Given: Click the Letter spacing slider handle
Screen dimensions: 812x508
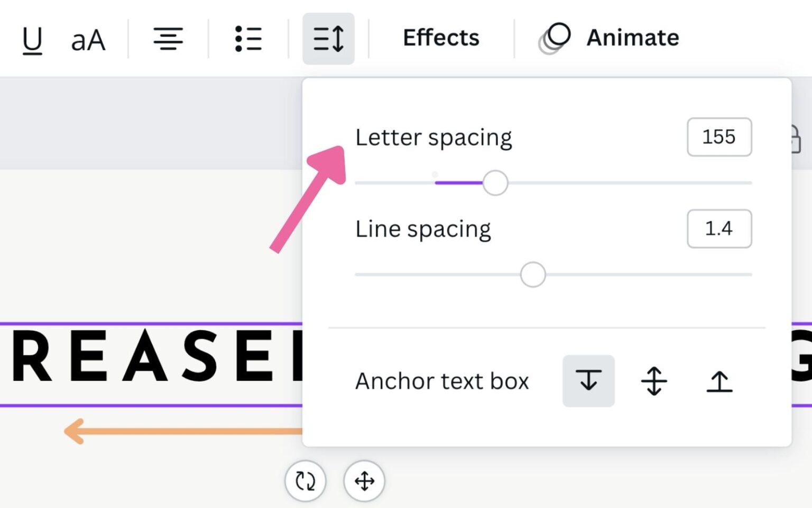Looking at the screenshot, I should (495, 183).
